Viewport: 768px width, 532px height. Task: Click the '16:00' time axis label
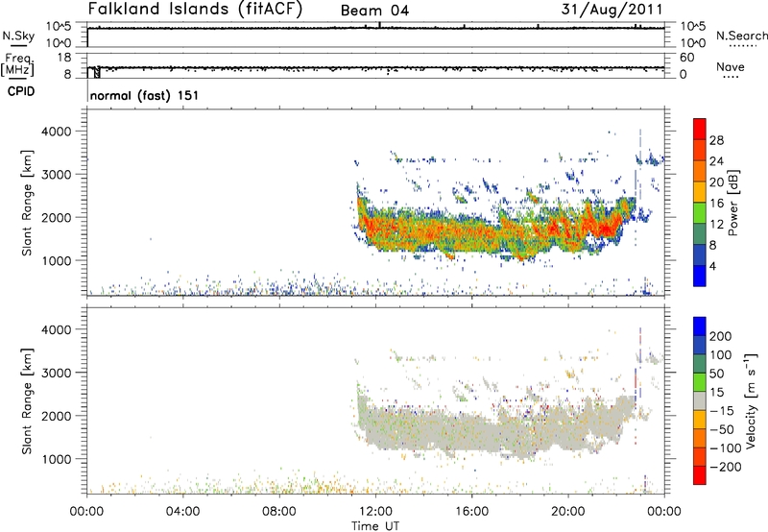point(471,512)
